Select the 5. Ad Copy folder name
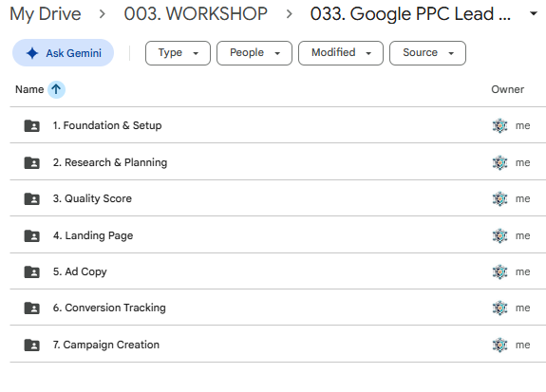Screen dimensions: 546x392 point(80,271)
